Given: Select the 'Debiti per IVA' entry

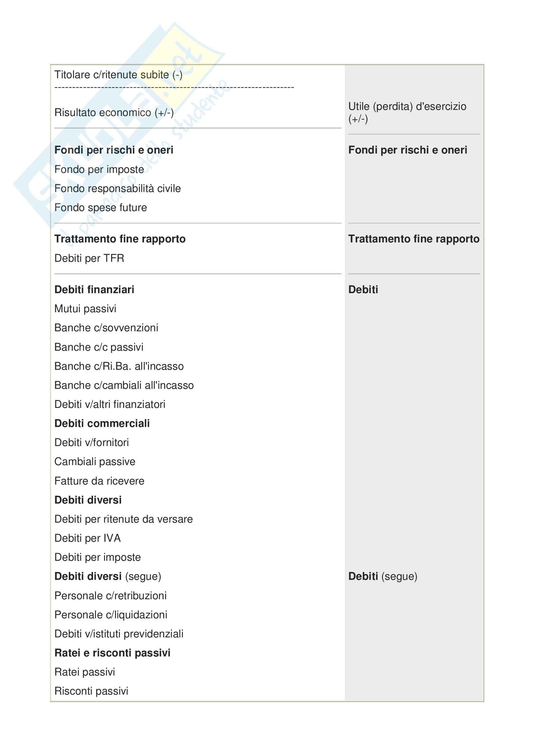Looking at the screenshot, I should tap(88, 538).
